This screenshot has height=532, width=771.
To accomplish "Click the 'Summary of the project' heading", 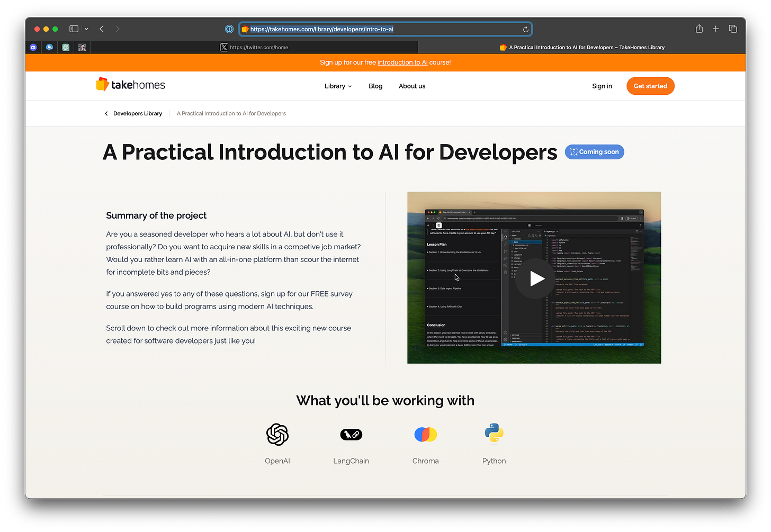I will tap(156, 215).
